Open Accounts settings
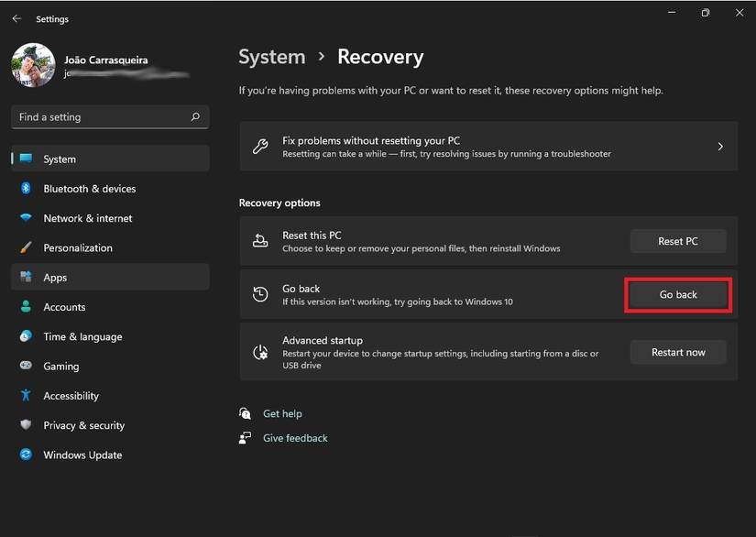 [x=110, y=307]
